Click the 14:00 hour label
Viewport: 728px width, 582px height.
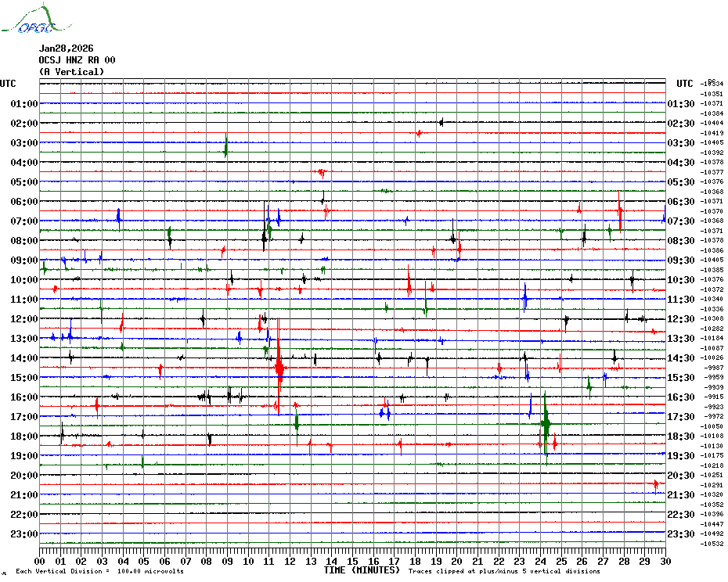(x=23, y=358)
